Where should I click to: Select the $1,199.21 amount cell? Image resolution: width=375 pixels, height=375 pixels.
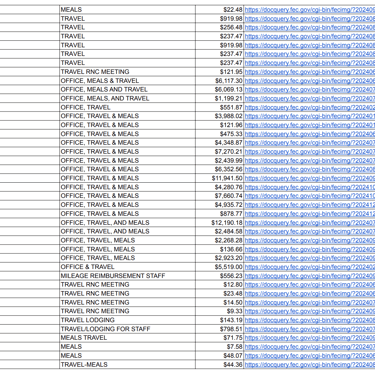pos(220,98)
